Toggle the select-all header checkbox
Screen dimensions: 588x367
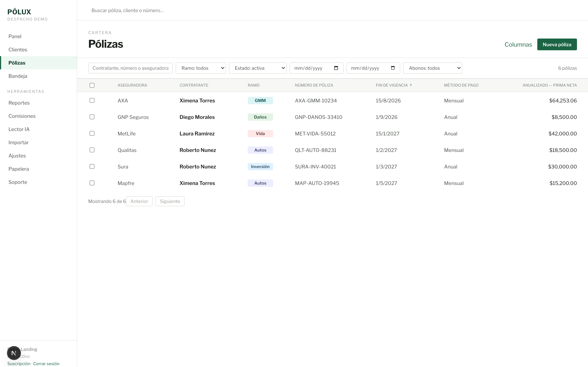coord(92,85)
